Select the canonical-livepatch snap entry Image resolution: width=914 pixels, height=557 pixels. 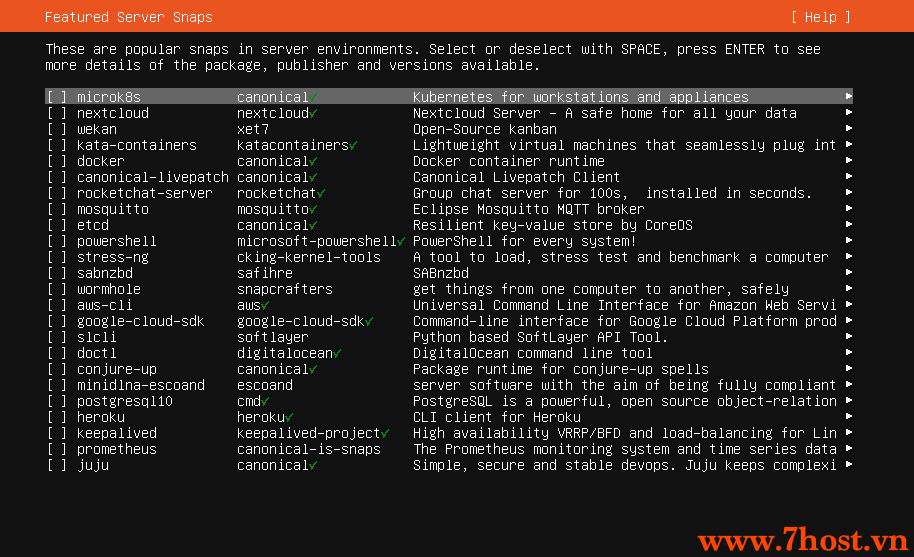(153, 177)
